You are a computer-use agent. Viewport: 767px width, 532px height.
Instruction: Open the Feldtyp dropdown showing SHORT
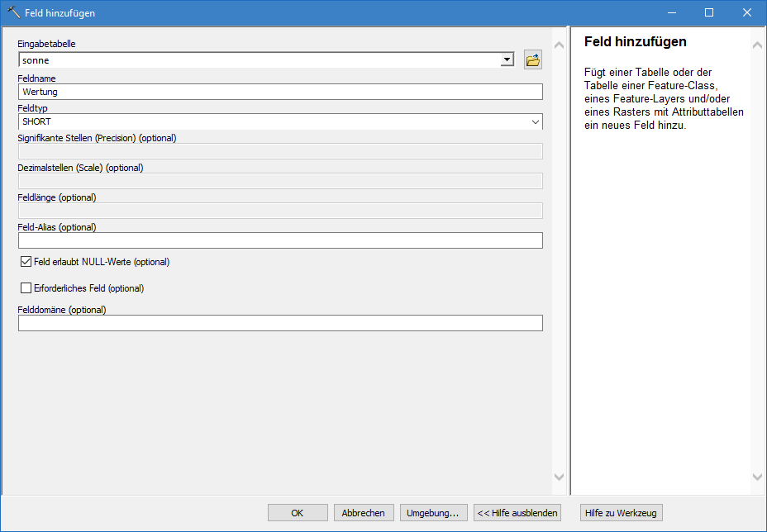point(280,121)
